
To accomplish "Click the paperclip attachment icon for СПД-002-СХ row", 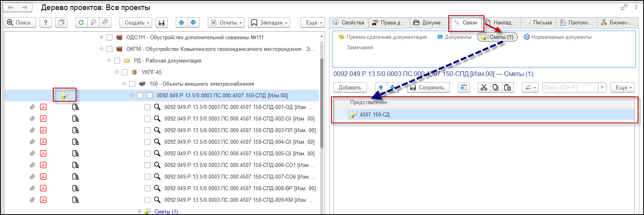I will [x=32, y=119].
